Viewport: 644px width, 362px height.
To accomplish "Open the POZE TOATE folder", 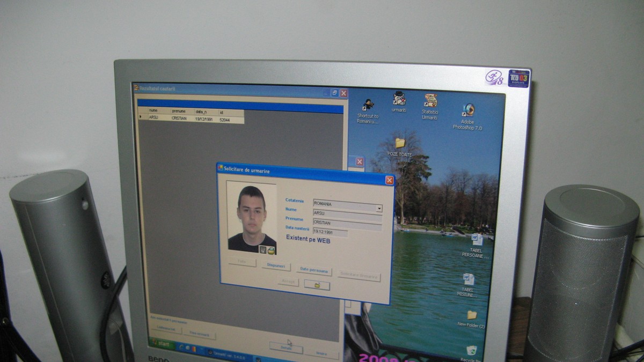I will [400, 147].
